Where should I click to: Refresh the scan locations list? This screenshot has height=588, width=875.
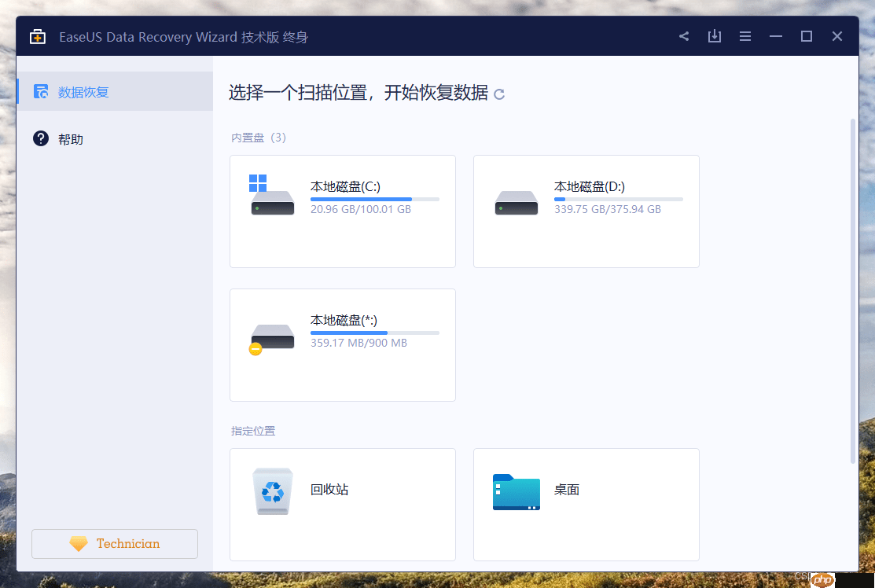click(x=499, y=94)
